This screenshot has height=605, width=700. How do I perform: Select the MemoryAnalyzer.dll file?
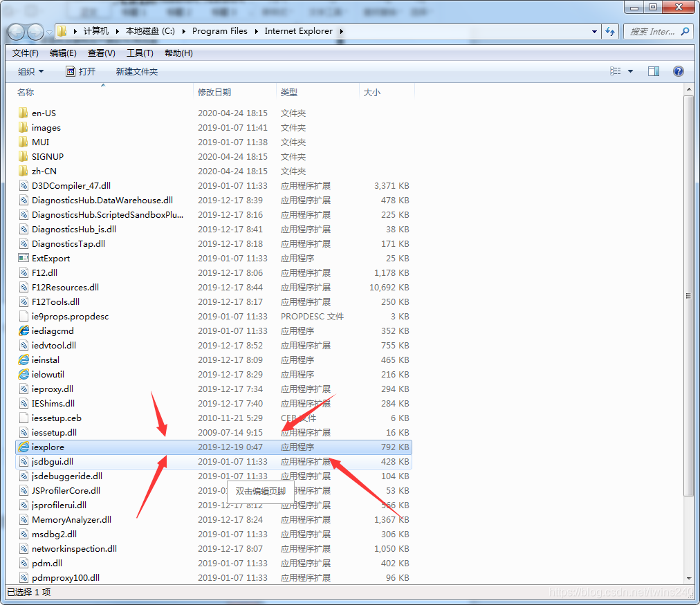[71, 520]
